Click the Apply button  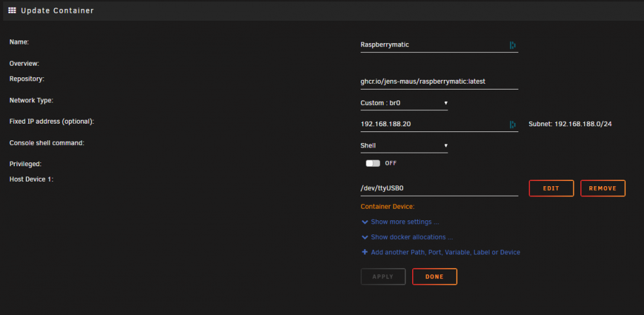pyautogui.click(x=383, y=276)
